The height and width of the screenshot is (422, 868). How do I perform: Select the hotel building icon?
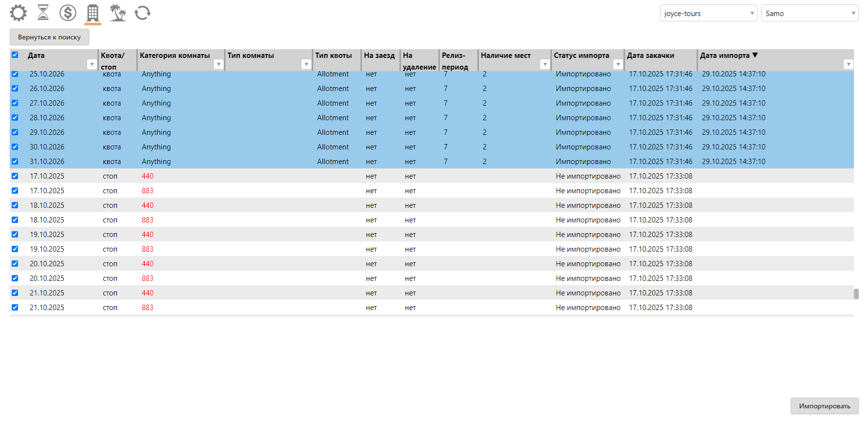(93, 13)
